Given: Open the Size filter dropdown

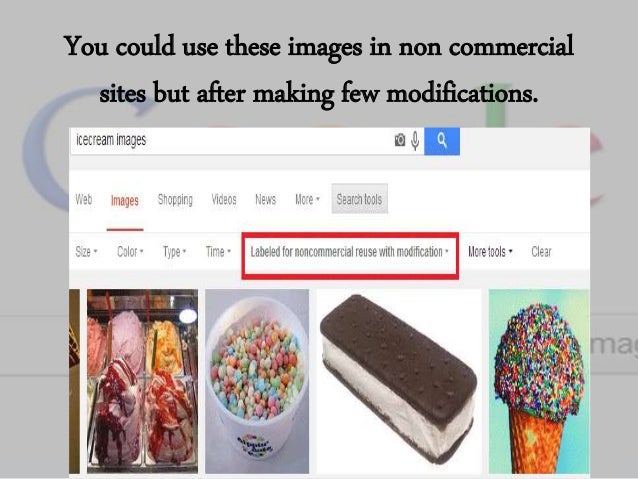Looking at the screenshot, I should (86, 252).
